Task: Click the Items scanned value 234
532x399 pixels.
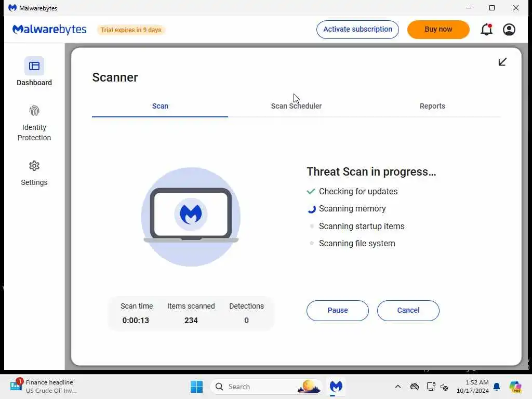Action: [191, 320]
